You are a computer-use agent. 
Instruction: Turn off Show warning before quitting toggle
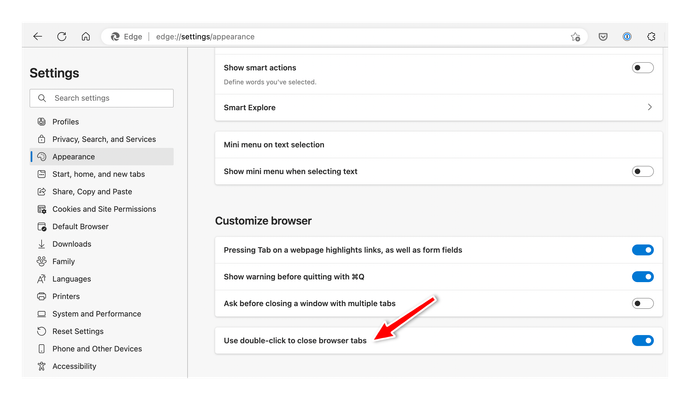click(642, 277)
